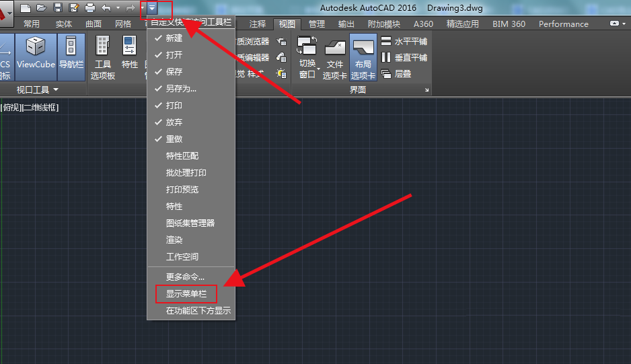Click the Save floppy disk icon

click(x=58, y=7)
